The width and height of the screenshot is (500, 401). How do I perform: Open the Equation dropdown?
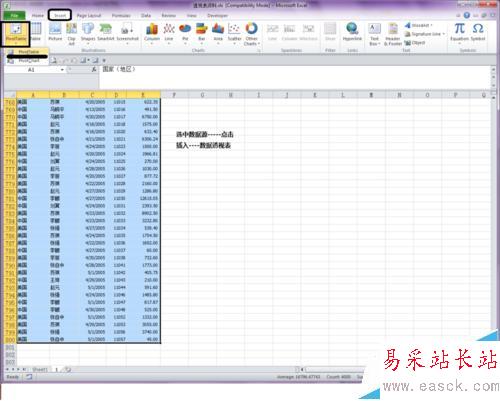[x=459, y=43]
